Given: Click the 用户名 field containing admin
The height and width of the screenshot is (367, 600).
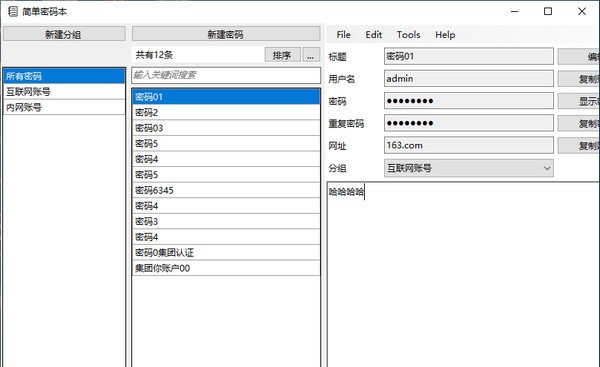Looking at the screenshot, I should point(468,79).
